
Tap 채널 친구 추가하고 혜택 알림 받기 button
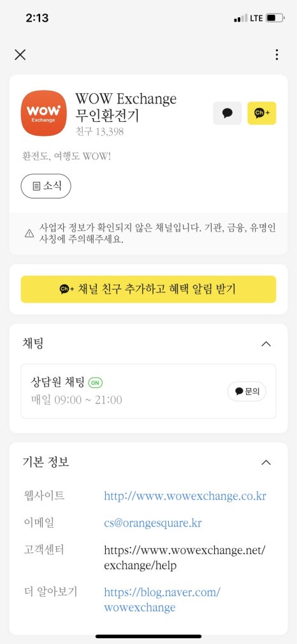pos(148,289)
